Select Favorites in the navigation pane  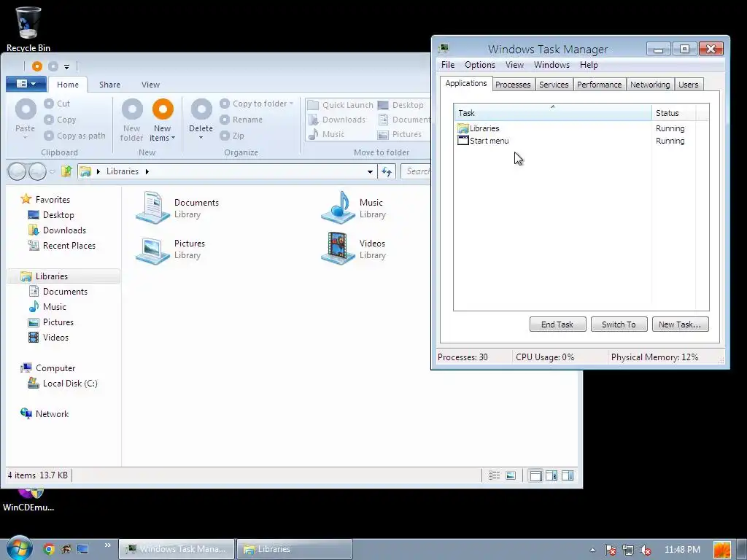tap(45, 200)
